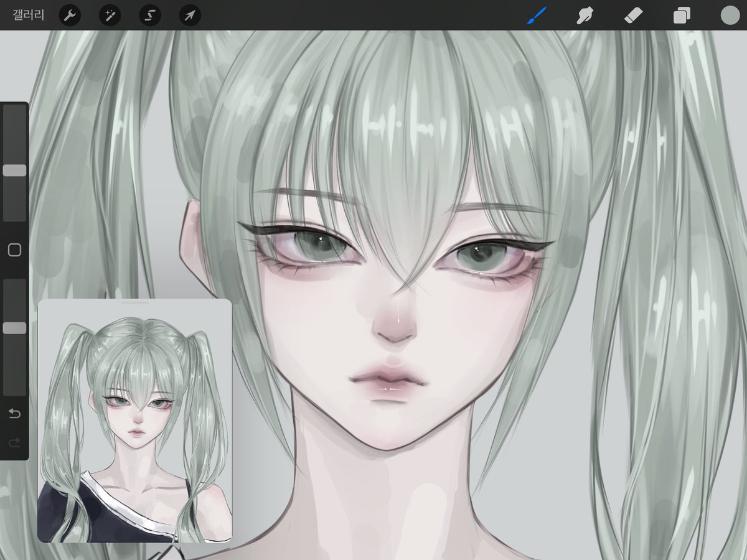
Task: Tap the reference image thumbnail window
Action: click(x=134, y=421)
